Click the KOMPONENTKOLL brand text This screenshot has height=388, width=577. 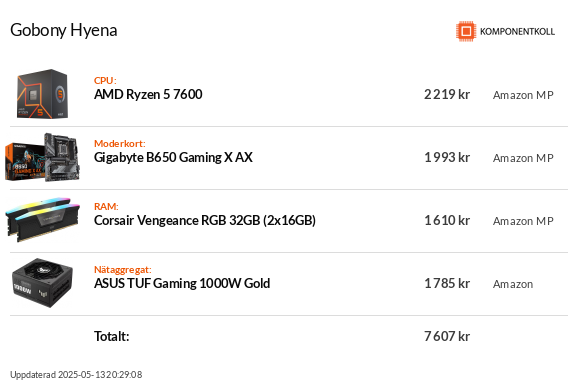click(x=517, y=32)
